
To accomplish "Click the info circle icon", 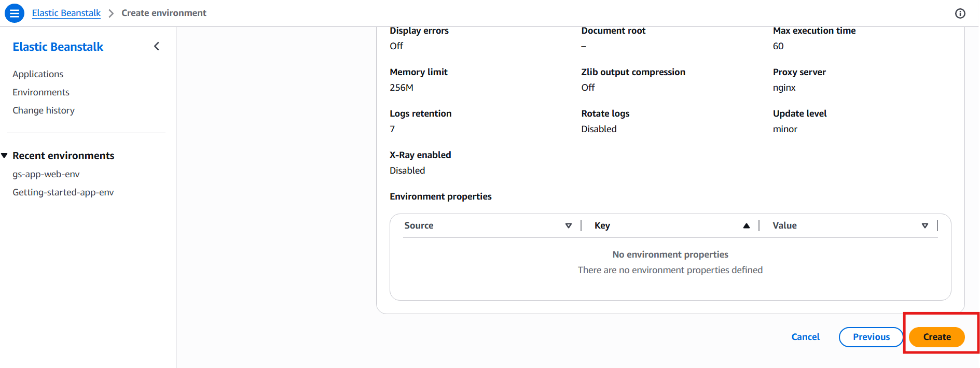I will tap(960, 13).
